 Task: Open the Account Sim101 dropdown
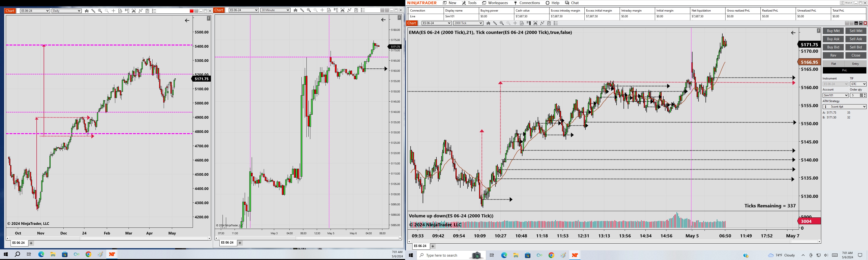(x=836, y=96)
